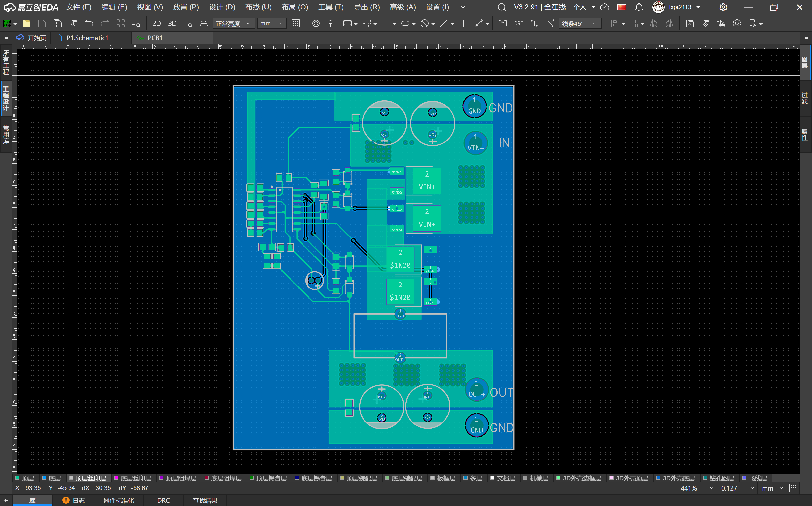812x506 pixels.
Task: Toggle the 顶层 layer color box
Action: coord(18,478)
